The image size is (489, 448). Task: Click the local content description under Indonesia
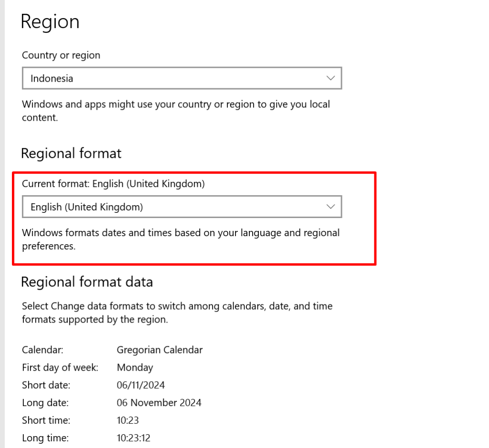(x=176, y=111)
